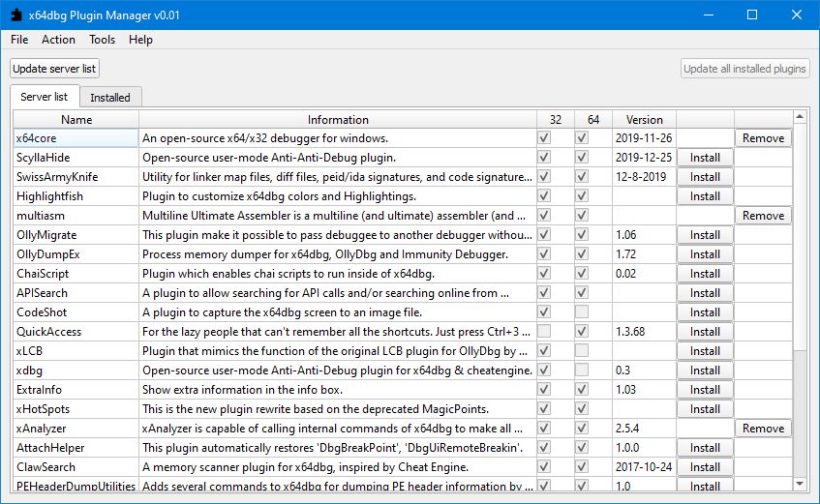Open the Action menu
820x504 pixels.
pyautogui.click(x=58, y=40)
